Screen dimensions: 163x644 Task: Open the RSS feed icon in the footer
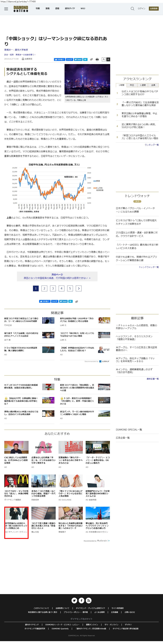click(89, 600)
